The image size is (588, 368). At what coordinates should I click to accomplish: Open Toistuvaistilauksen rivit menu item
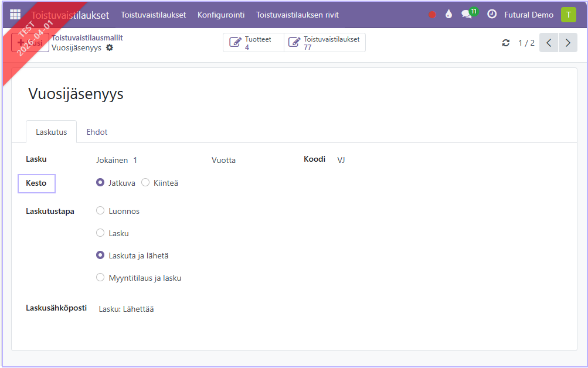click(297, 15)
